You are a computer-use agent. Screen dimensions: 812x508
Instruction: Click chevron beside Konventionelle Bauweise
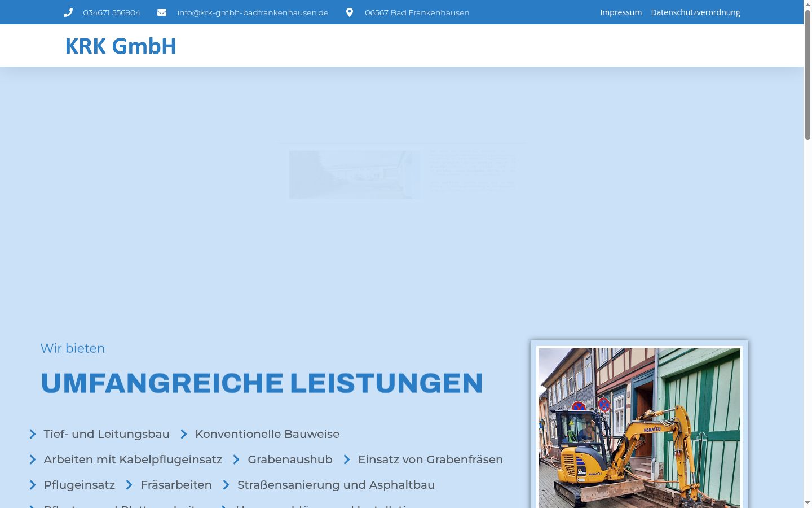184,434
